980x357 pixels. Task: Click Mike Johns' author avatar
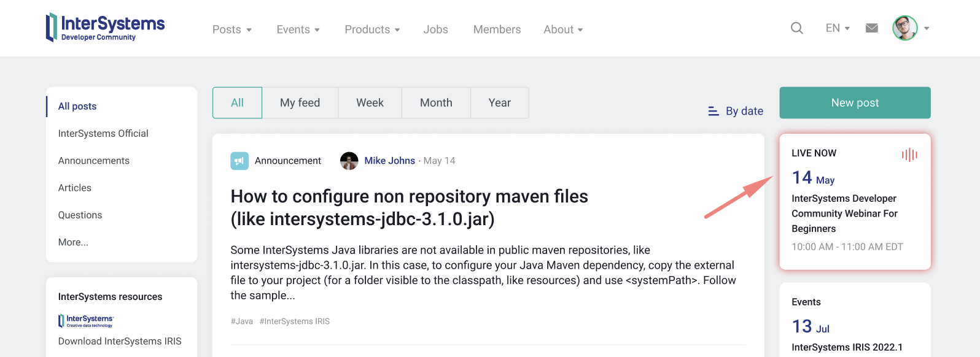click(x=349, y=161)
